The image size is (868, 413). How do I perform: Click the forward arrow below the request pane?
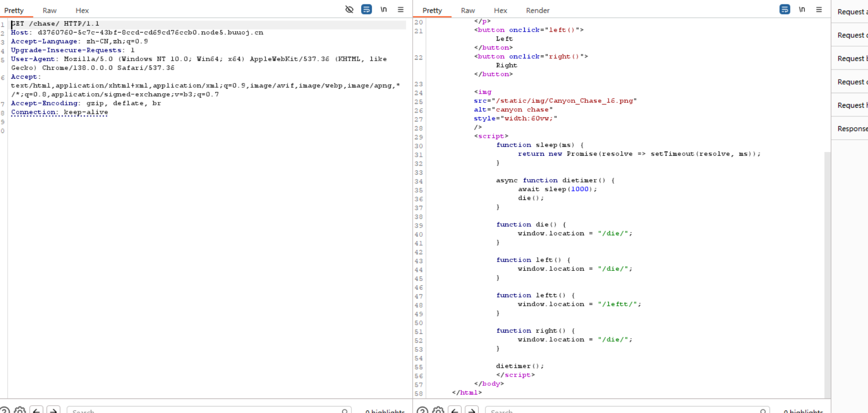pos(53,411)
